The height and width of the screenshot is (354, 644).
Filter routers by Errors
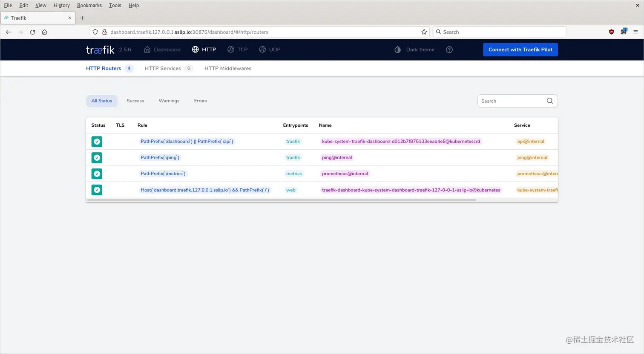(x=201, y=101)
